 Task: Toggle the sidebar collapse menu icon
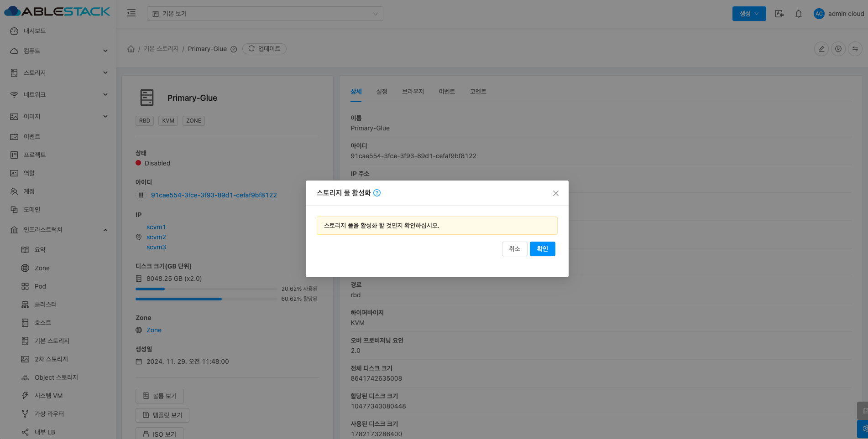pos(131,13)
